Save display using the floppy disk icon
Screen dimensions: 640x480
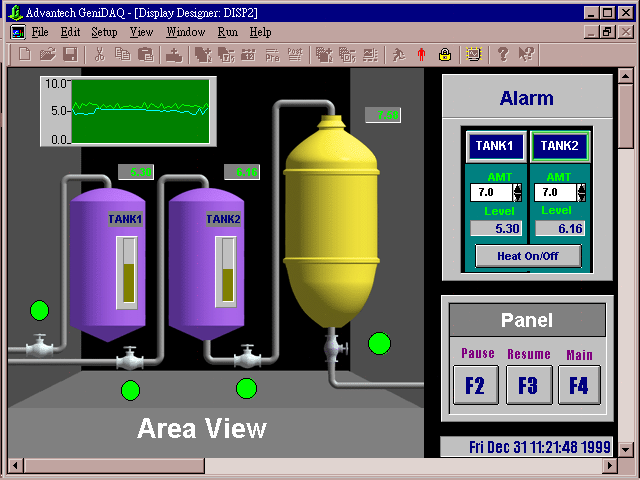point(70,54)
